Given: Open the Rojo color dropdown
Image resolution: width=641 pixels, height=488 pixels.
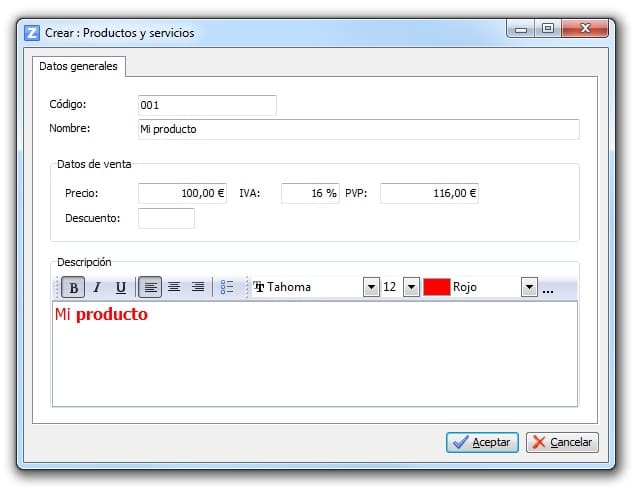Looking at the screenshot, I should (529, 287).
